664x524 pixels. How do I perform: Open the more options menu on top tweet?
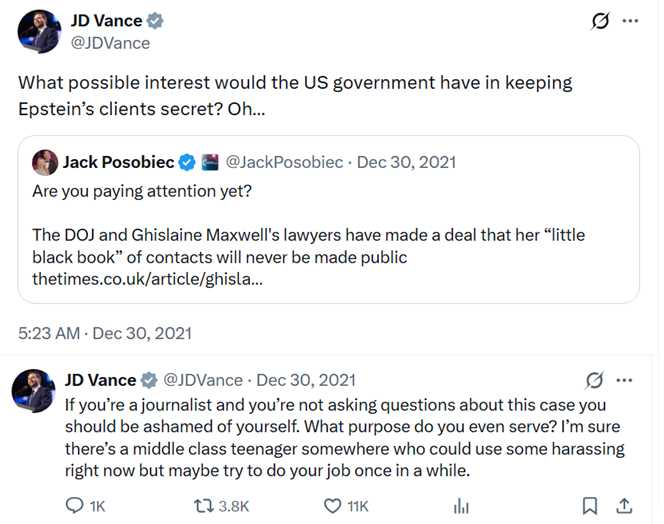pos(630,21)
